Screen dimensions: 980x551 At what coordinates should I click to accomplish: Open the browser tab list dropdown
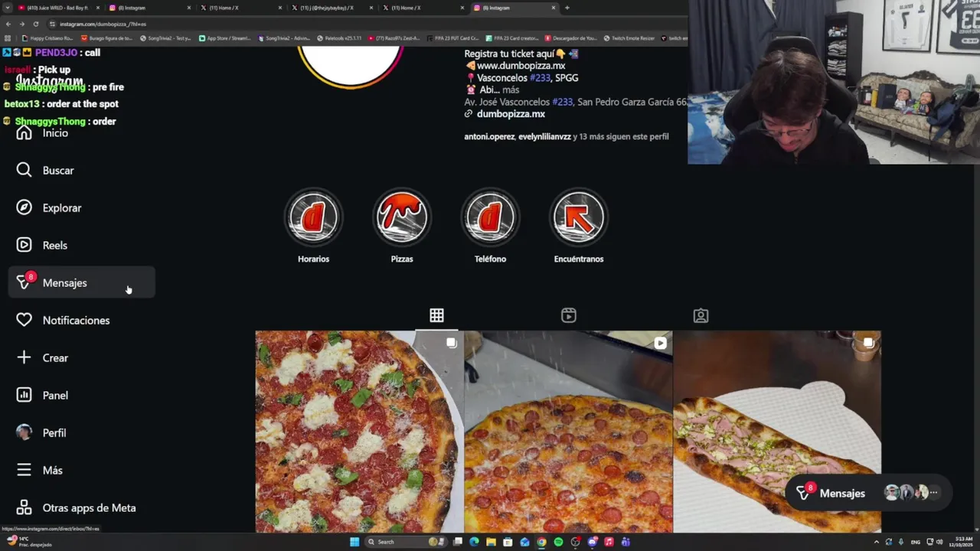[8, 8]
